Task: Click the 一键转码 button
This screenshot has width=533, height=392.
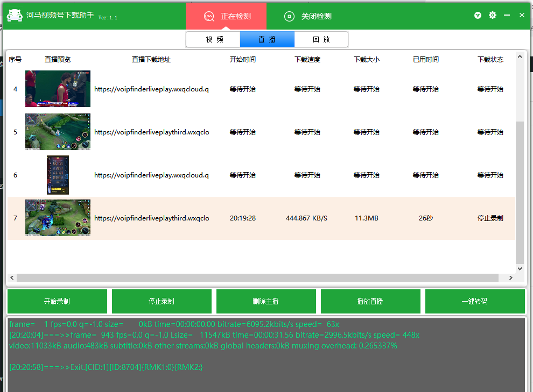Action: (x=474, y=301)
